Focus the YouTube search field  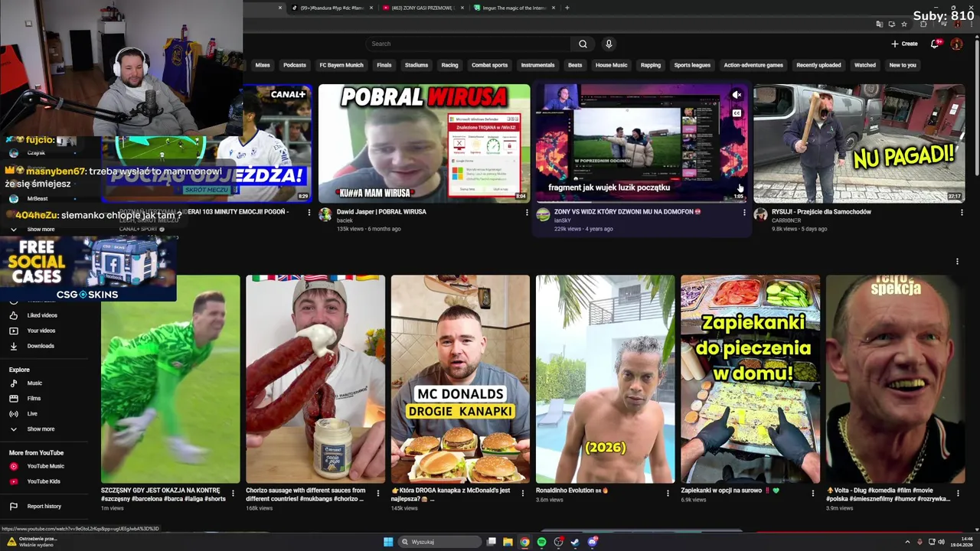pos(469,44)
